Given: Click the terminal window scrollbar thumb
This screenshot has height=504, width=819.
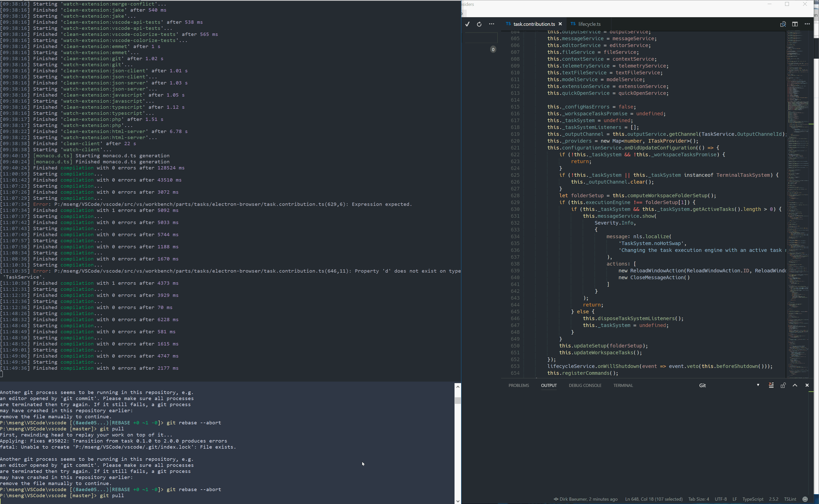Looking at the screenshot, I should (458, 400).
